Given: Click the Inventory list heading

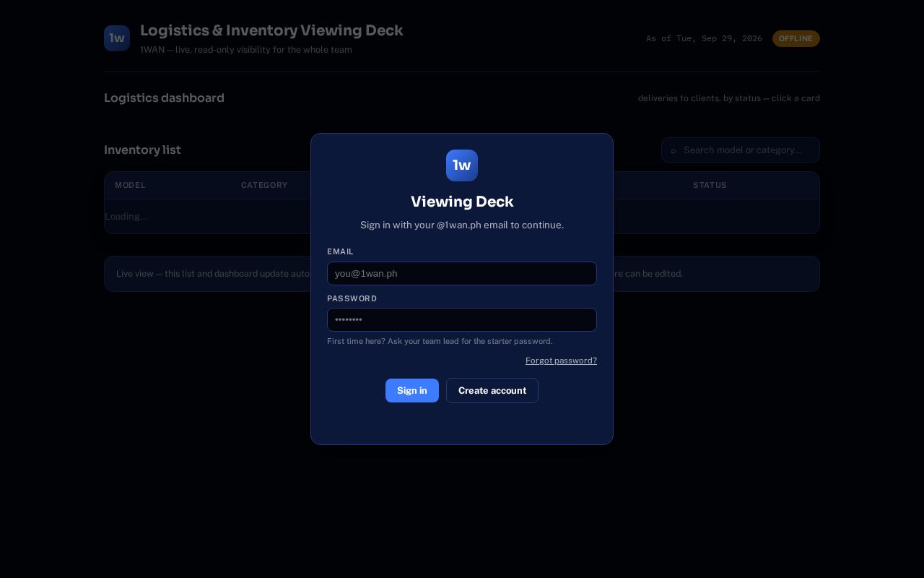Looking at the screenshot, I should pos(142,150).
